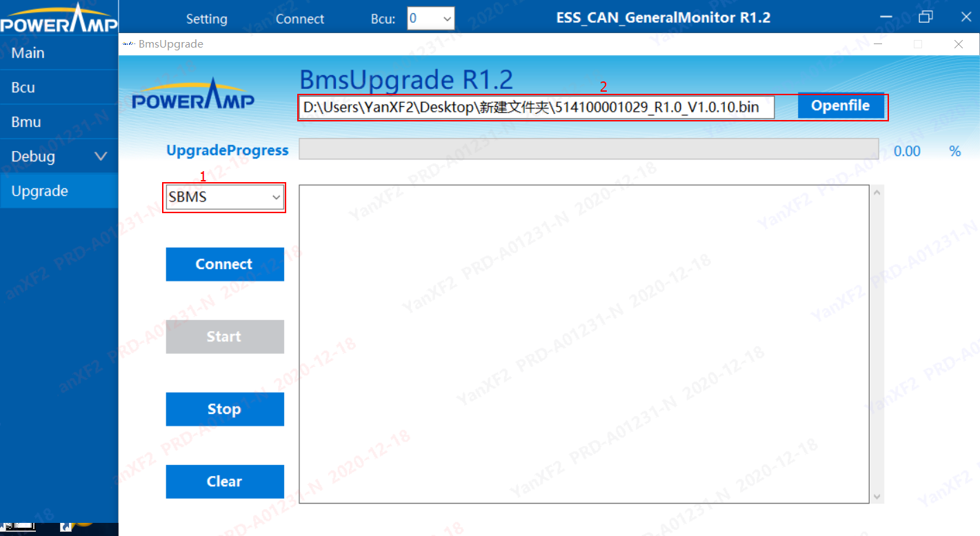This screenshot has width=980, height=536.
Task: Restore the ESS_CAN_GeneralMonitor main window
Action: click(x=926, y=17)
